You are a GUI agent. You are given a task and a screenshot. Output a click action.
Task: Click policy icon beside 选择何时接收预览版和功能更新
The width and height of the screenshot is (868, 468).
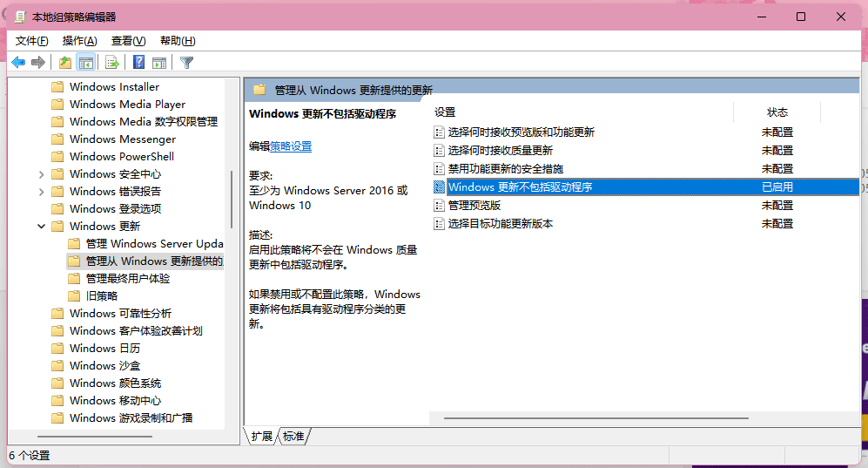(439, 132)
